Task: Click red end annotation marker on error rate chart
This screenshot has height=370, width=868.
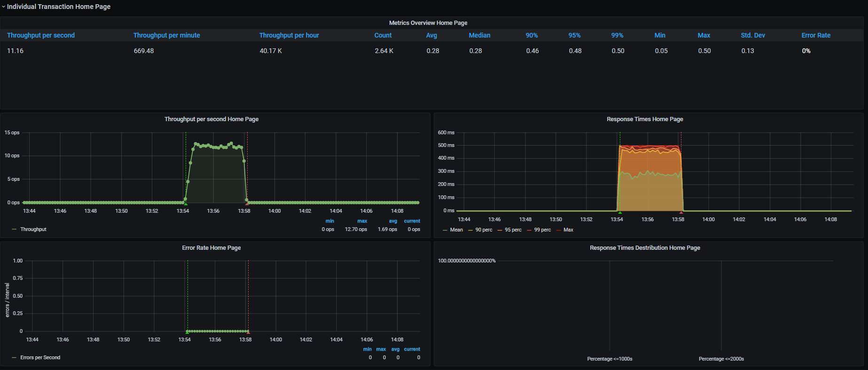Action: pyautogui.click(x=248, y=332)
